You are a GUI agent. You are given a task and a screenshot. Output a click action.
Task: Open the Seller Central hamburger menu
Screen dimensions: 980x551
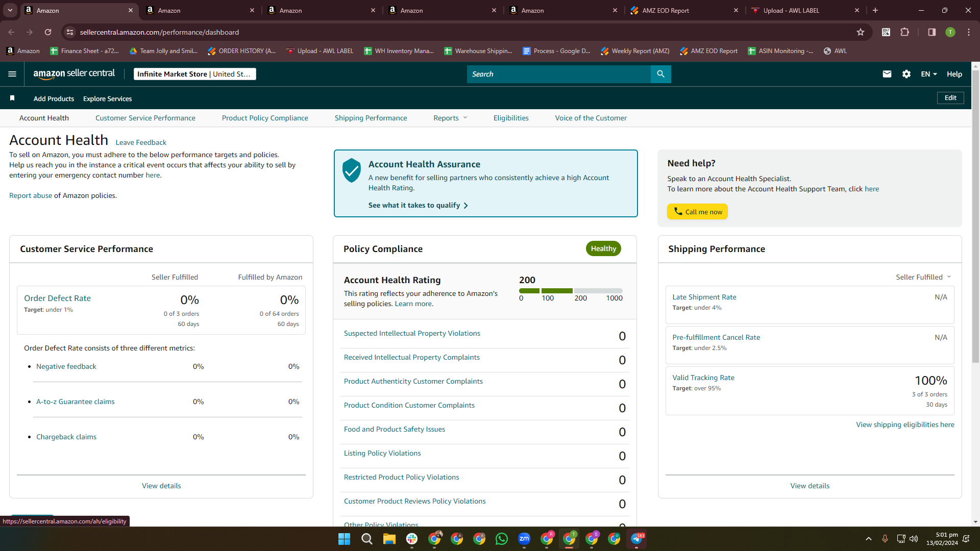pos(12,74)
